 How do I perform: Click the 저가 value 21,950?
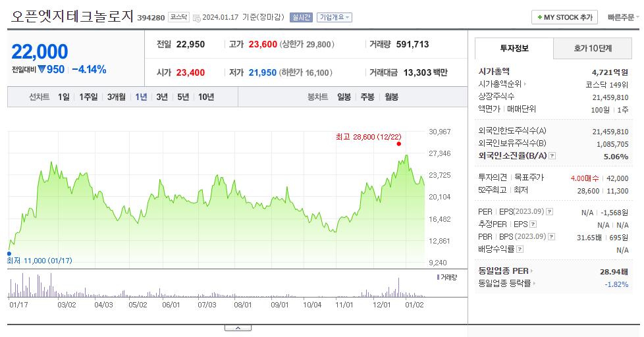[263, 72]
